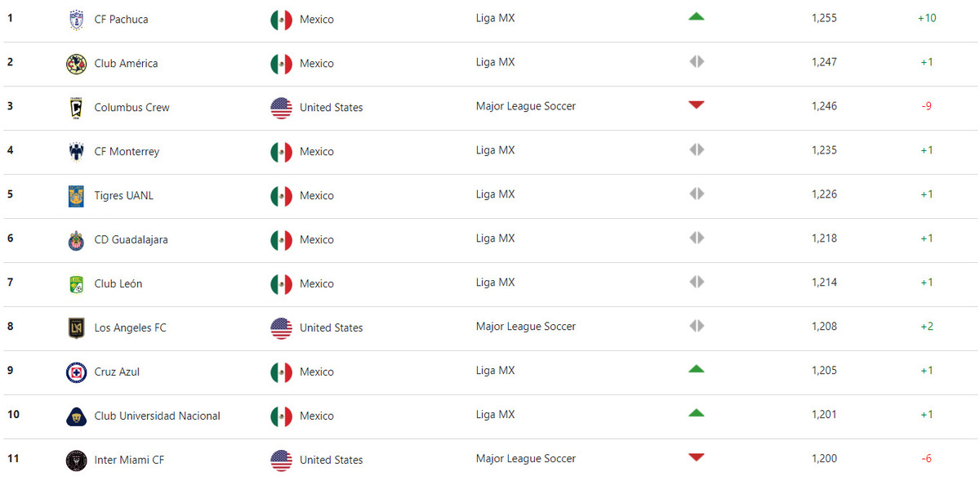The height and width of the screenshot is (481, 980).
Task: Click the Mexico flag in CF Pachuca row
Action: (281, 20)
